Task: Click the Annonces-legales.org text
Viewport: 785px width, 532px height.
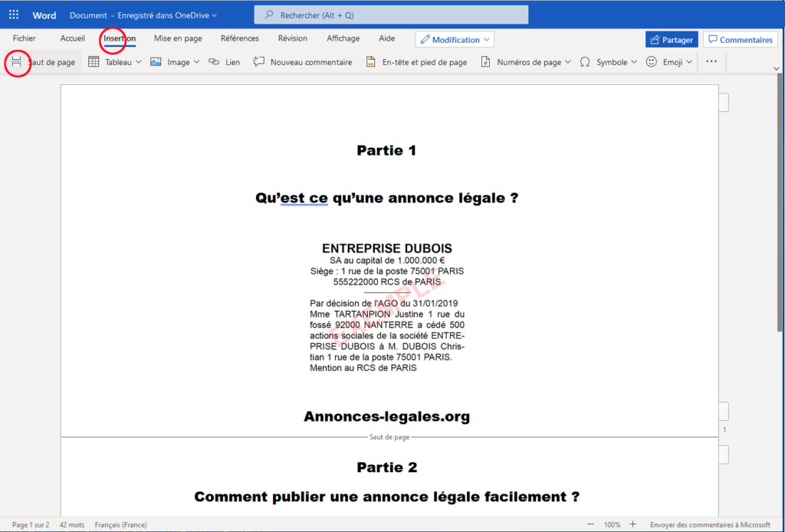Action: pyautogui.click(x=386, y=416)
